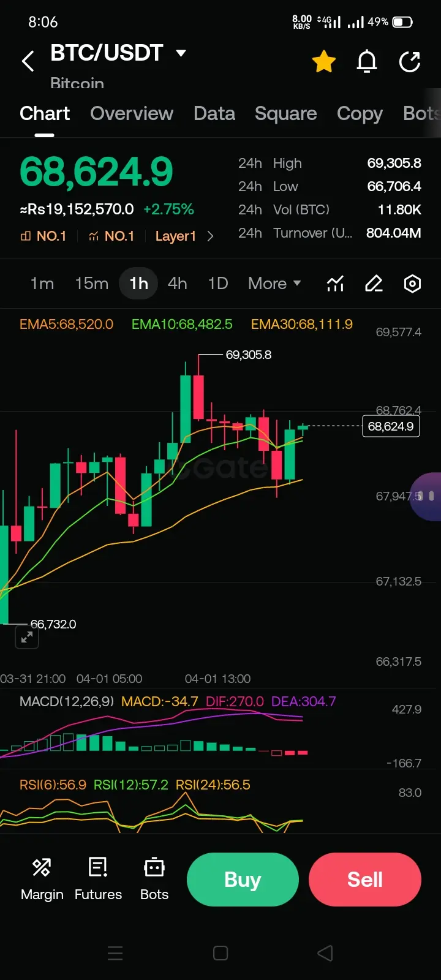Select the 1h timeframe

coord(138,284)
